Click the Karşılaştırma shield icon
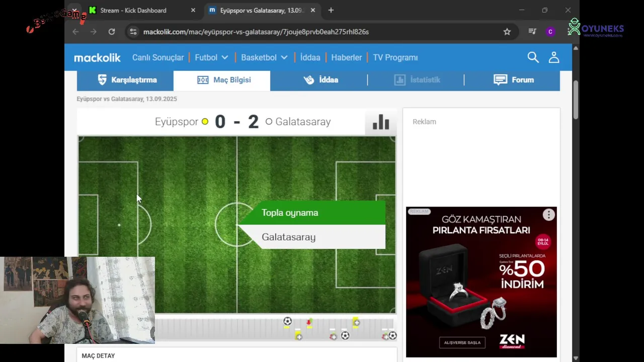 pyautogui.click(x=102, y=80)
